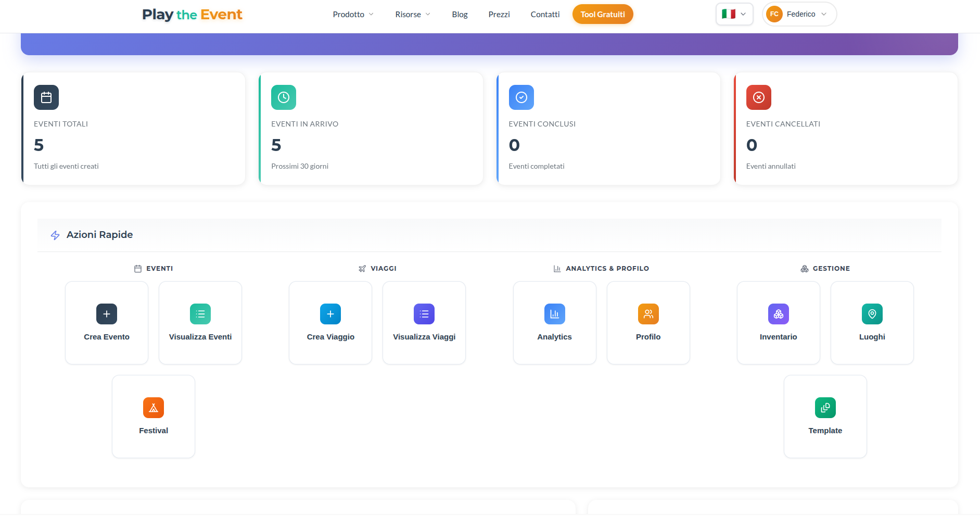Click the orange users icon for Profilo

pyautogui.click(x=648, y=314)
